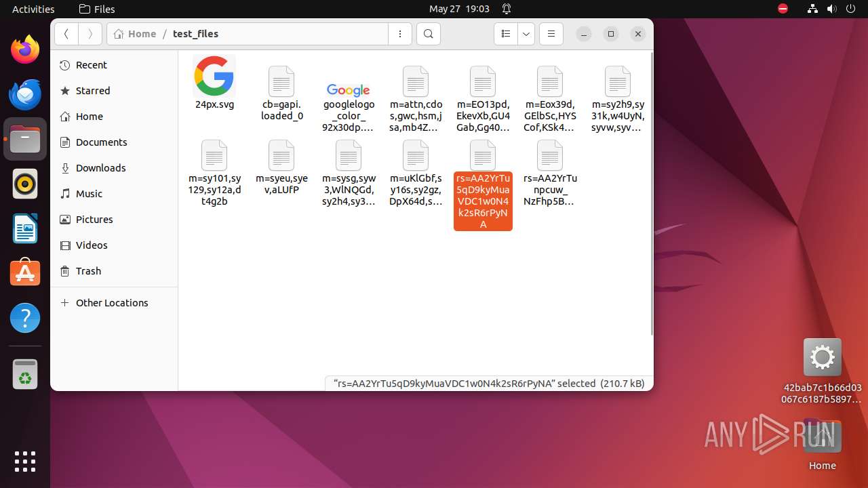Click the Files icon in the dock
Screen dimensions: 868x488
click(x=25, y=139)
